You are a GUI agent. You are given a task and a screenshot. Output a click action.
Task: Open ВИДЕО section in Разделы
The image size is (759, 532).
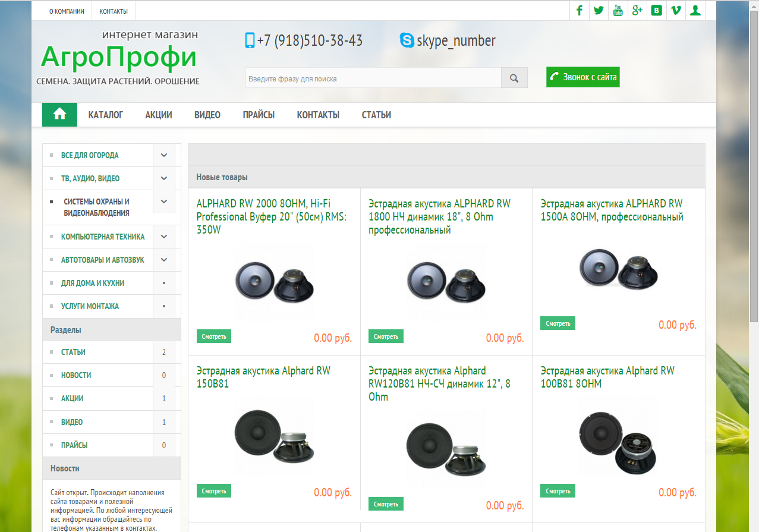click(72, 422)
